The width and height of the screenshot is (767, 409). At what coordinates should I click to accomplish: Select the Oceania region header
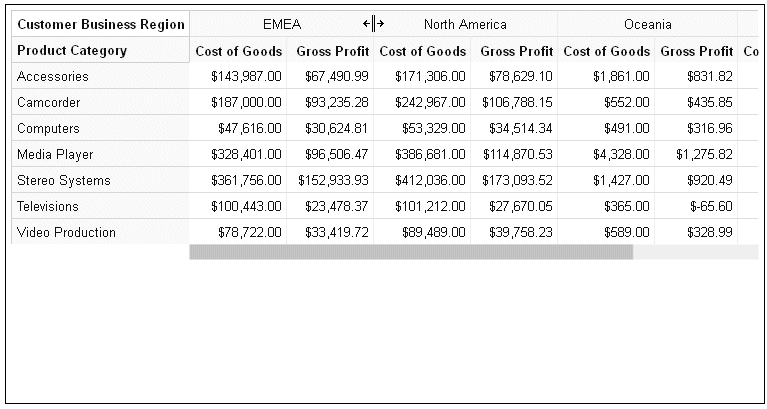[648, 24]
